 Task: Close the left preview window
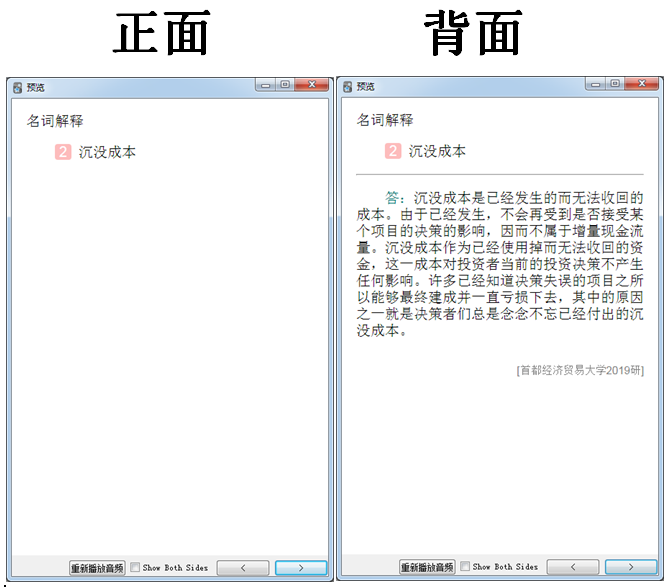pos(312,85)
